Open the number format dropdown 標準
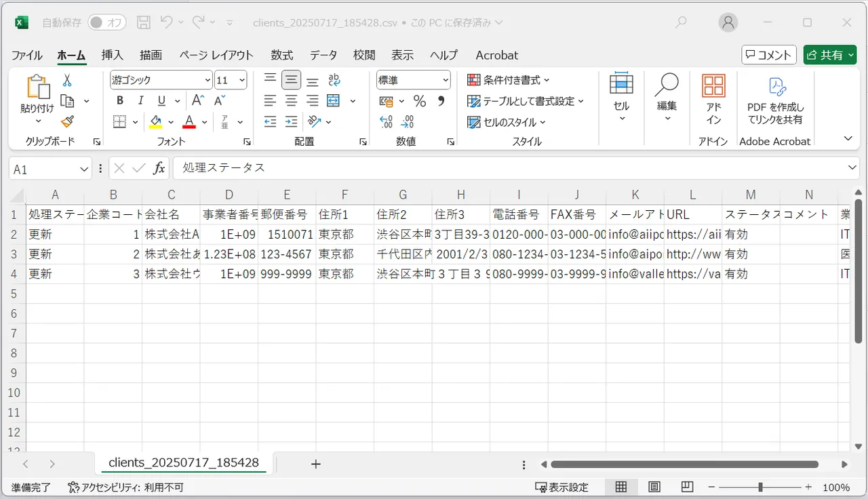 pos(446,80)
